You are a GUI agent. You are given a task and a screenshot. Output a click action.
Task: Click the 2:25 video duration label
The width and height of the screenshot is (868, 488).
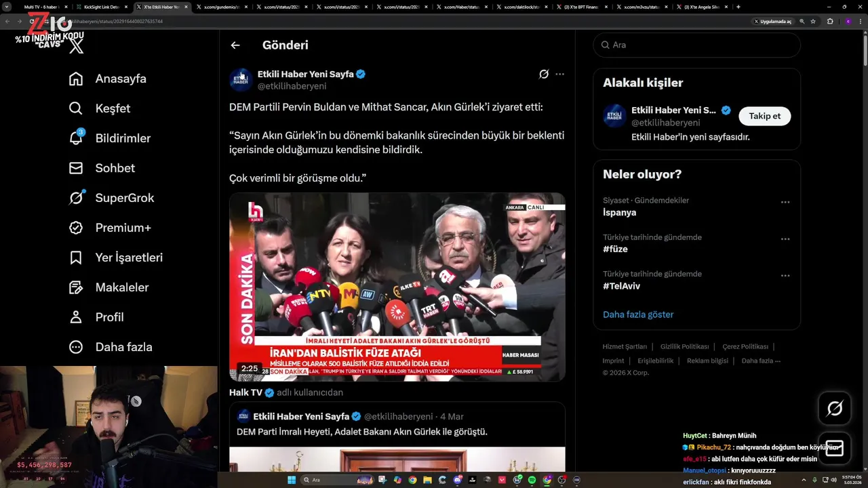click(249, 369)
